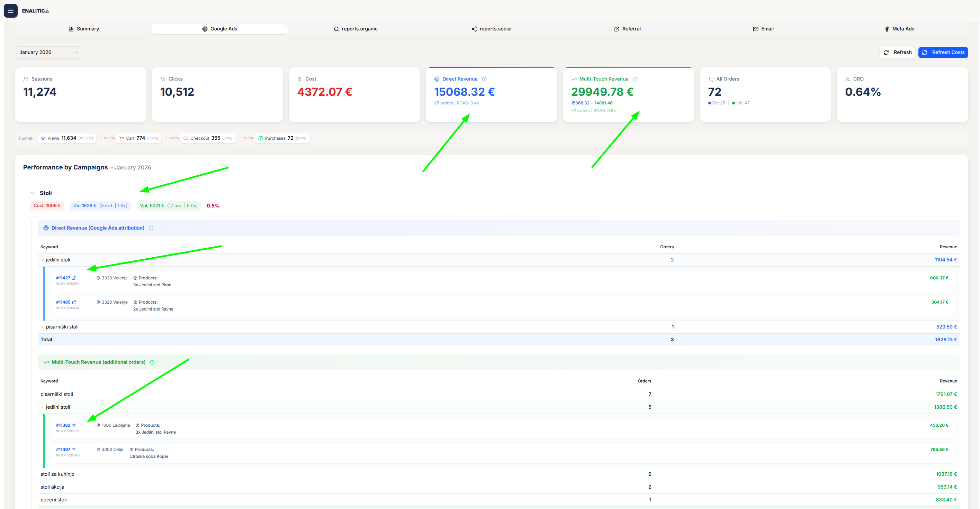Collapse the Stoli campaign section
The image size is (980, 509).
tap(33, 193)
